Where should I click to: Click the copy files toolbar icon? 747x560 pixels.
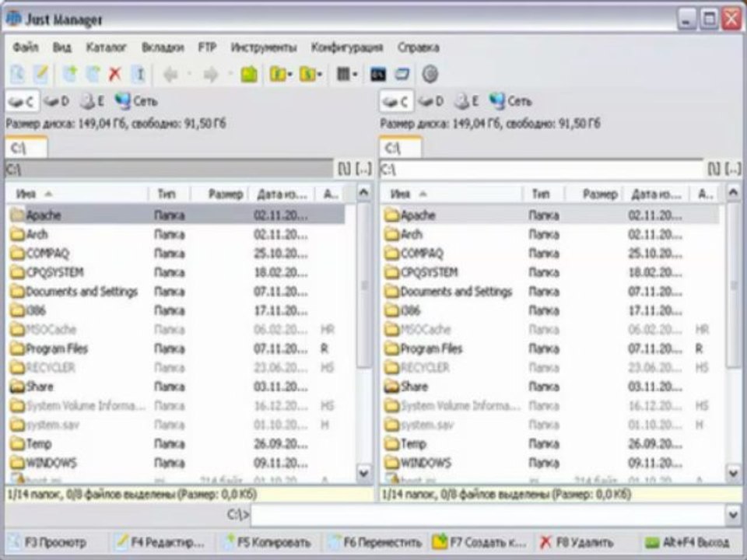click(x=70, y=75)
